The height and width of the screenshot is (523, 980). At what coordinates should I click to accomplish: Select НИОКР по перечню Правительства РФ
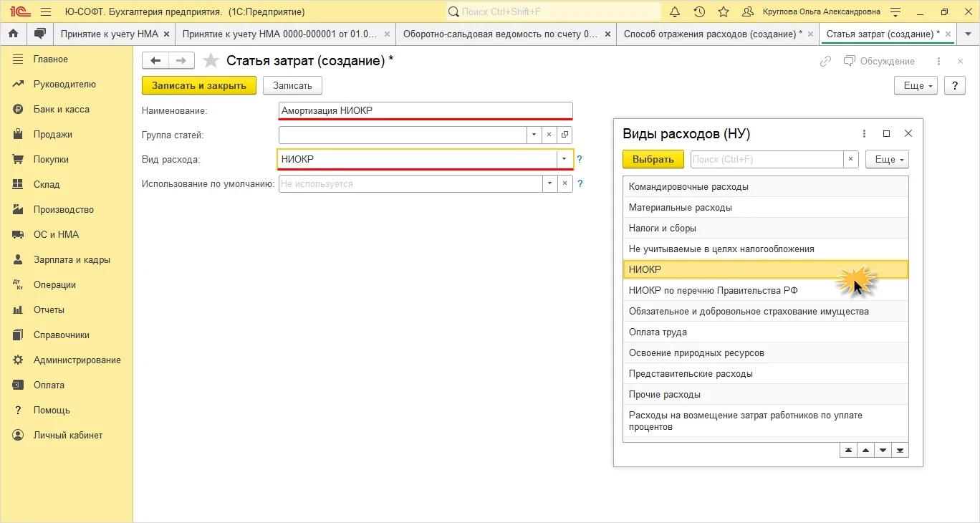coord(766,290)
